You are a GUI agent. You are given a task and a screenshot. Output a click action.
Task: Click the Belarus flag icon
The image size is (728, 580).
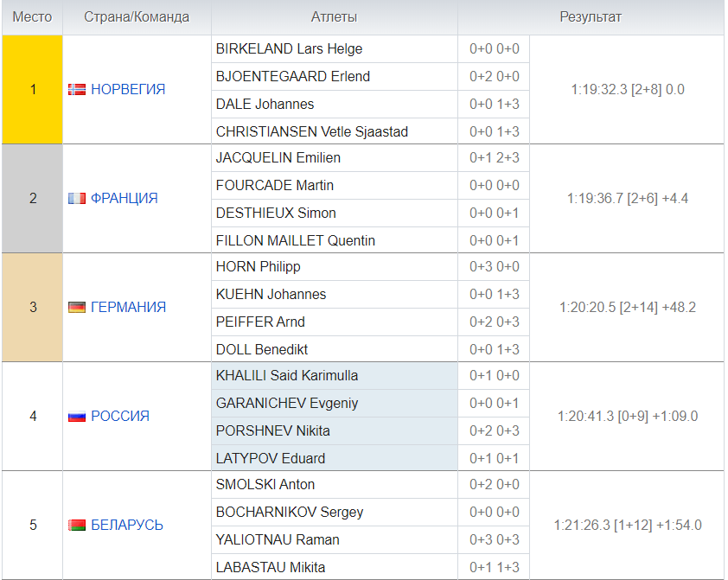[x=77, y=525]
